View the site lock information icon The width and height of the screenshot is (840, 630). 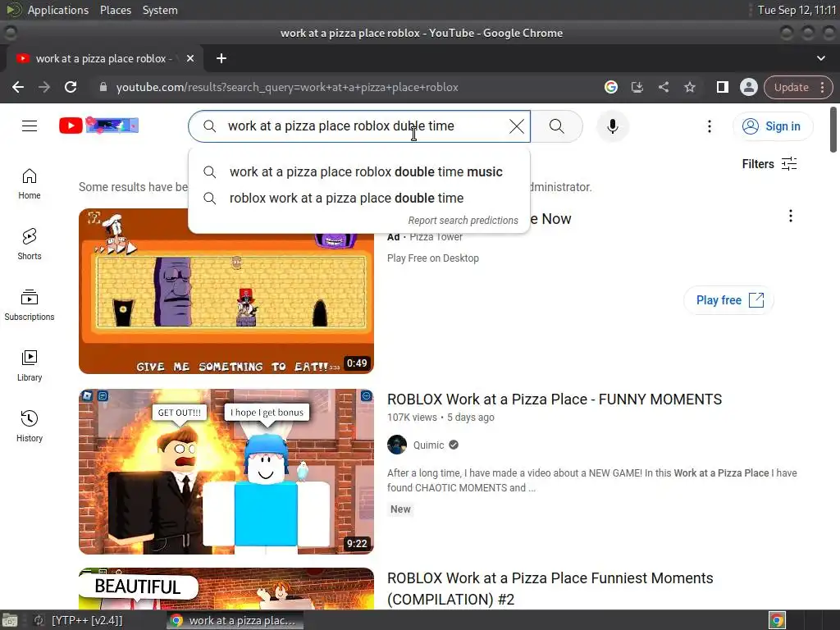coord(103,87)
